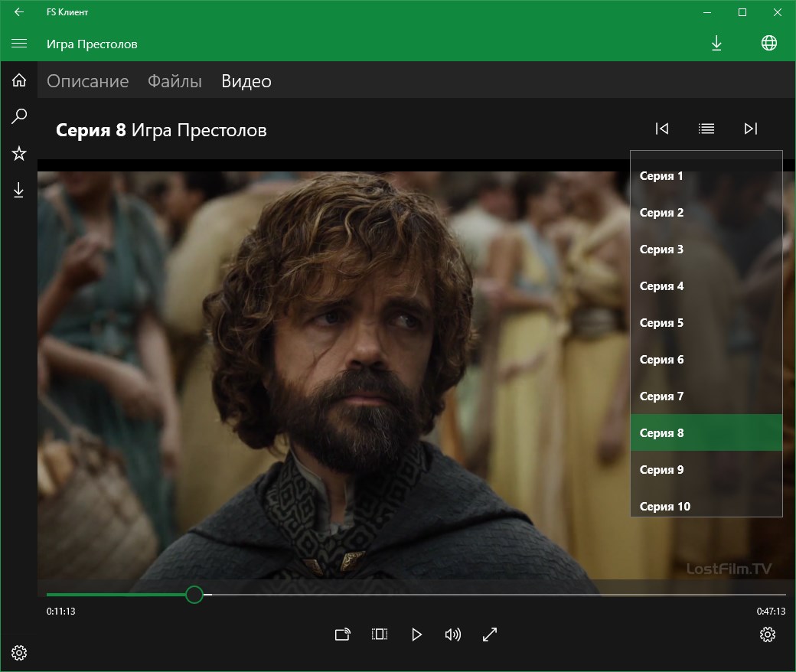
Task: Open Downloads in the left sidebar
Action: (x=19, y=190)
